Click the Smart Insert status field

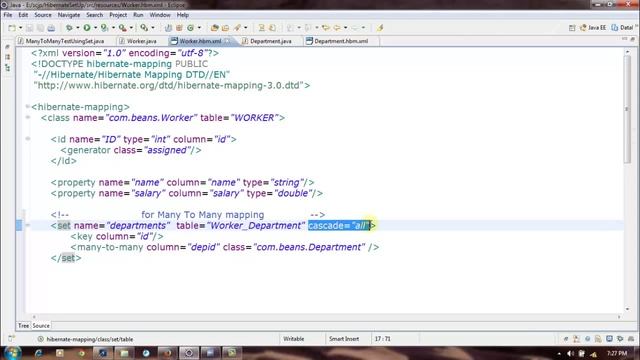(344, 339)
